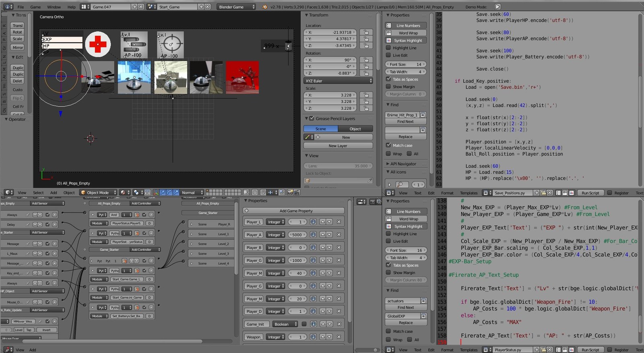Open the Blender Game engine dropdown
Image resolution: width=644 pixels, height=353 pixels.
pyautogui.click(x=236, y=7)
